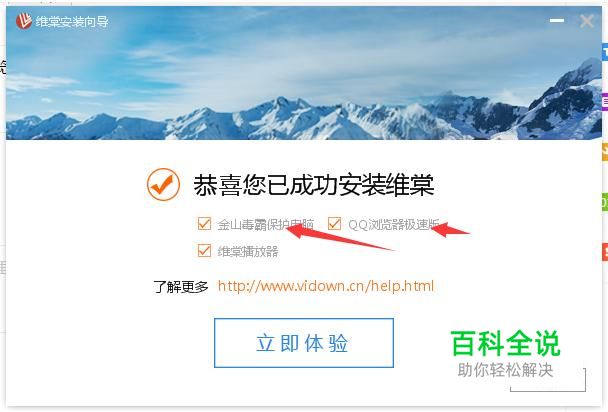The image size is (608, 412).
Task: Click the 恭喜您已成功安装维棠 heading
Action: point(314,185)
